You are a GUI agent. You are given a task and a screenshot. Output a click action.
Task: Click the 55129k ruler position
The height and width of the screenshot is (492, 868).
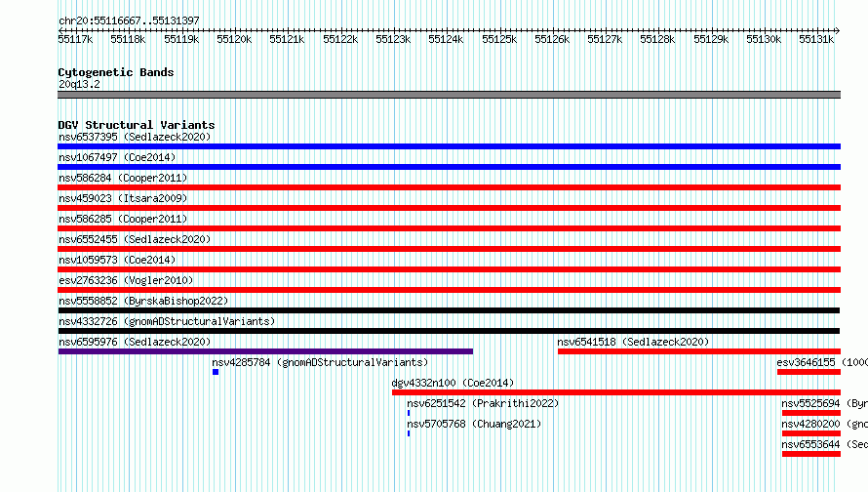click(x=711, y=39)
